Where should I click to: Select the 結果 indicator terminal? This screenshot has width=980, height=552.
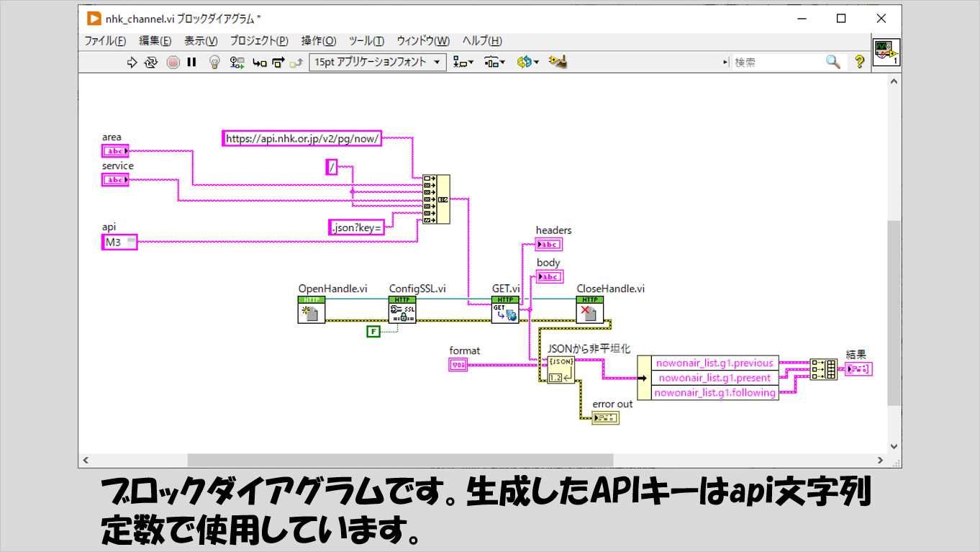[859, 369]
